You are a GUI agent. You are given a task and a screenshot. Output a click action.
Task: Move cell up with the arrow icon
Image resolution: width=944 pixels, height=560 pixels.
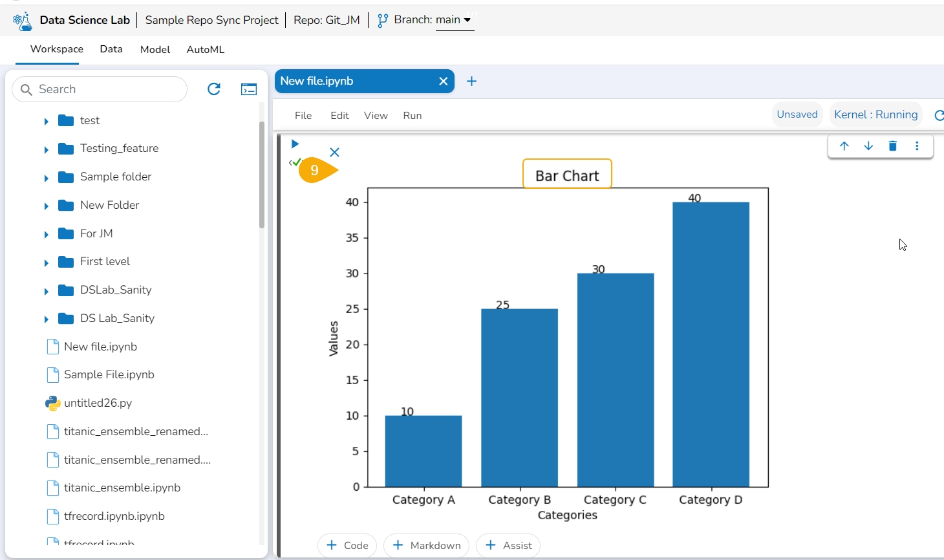click(844, 146)
